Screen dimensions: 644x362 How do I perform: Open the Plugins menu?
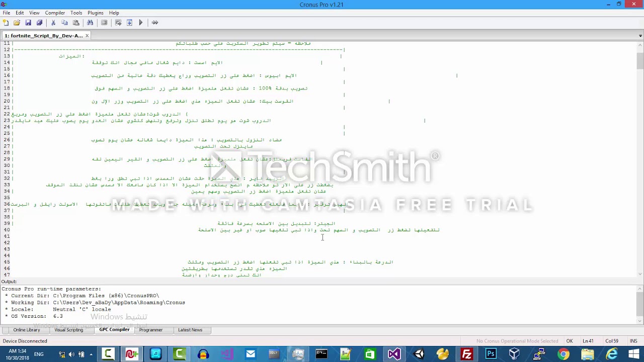[95, 13]
